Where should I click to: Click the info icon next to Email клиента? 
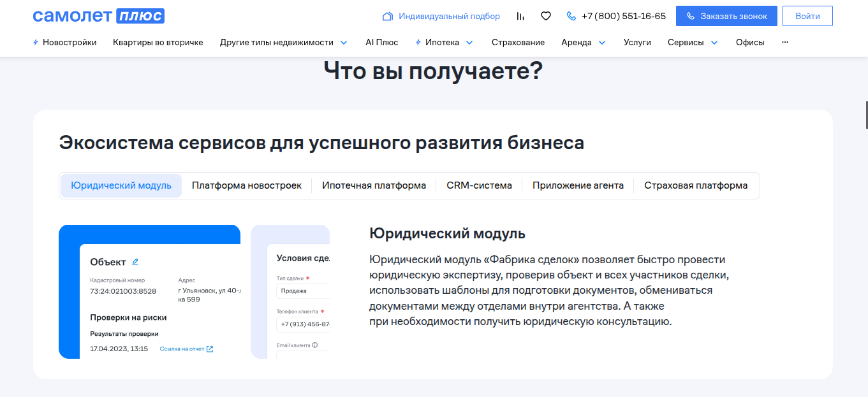point(315,345)
